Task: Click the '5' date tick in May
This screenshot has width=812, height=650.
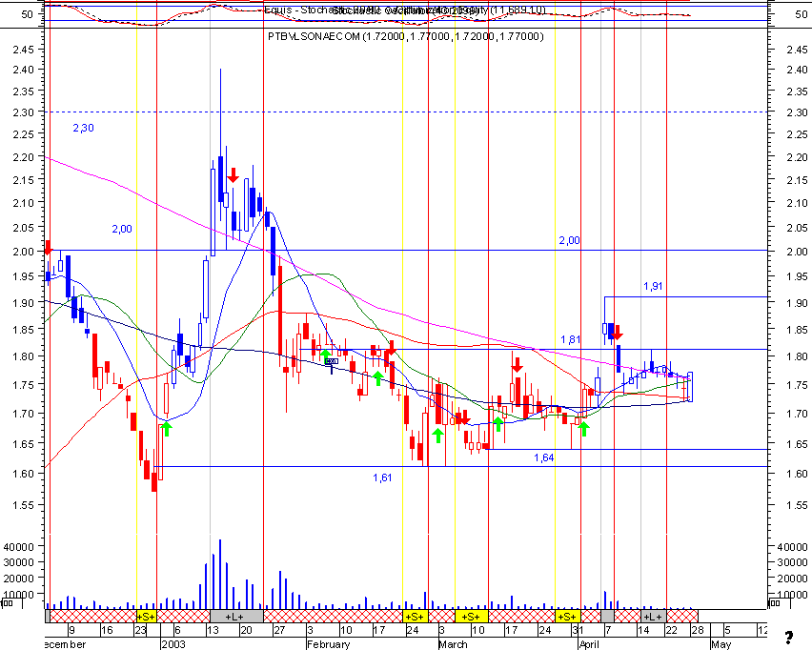Action: point(727,630)
